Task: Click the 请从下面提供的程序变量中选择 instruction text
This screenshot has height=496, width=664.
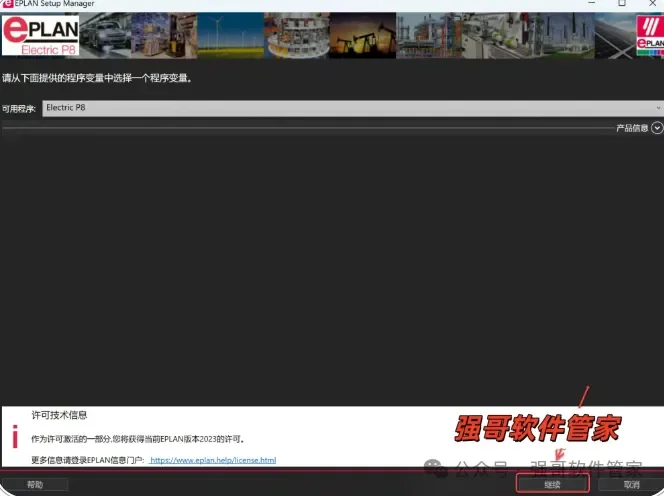Action: (x=97, y=78)
